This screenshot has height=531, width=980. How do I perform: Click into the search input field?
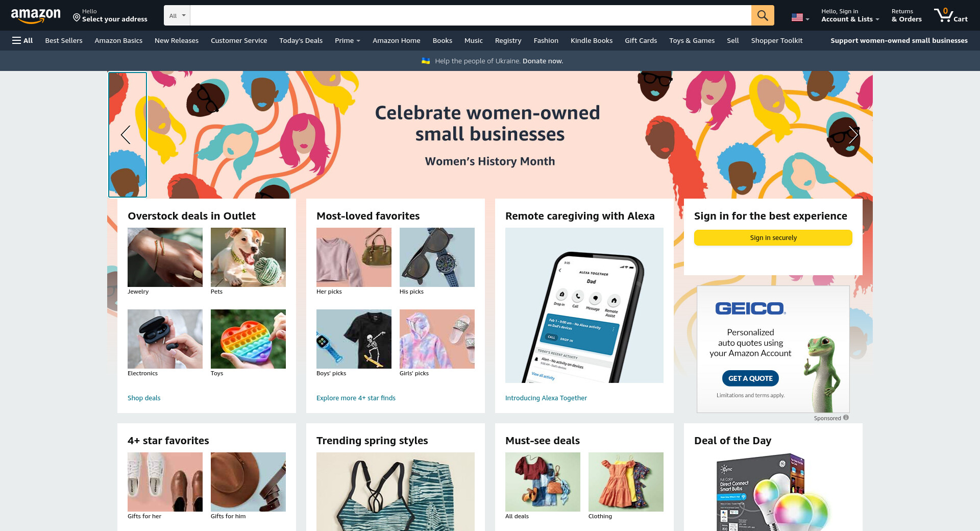point(471,15)
